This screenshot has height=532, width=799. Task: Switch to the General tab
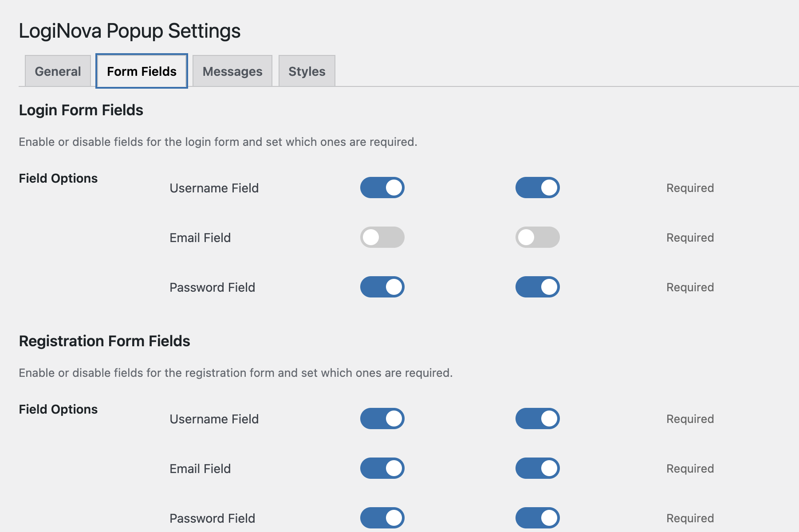pyautogui.click(x=58, y=71)
